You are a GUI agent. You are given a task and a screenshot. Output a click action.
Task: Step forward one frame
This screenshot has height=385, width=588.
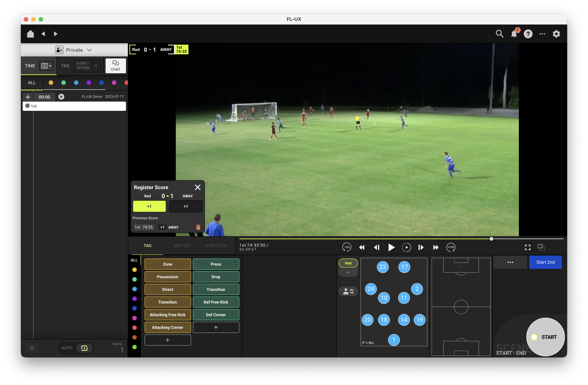[x=421, y=247]
